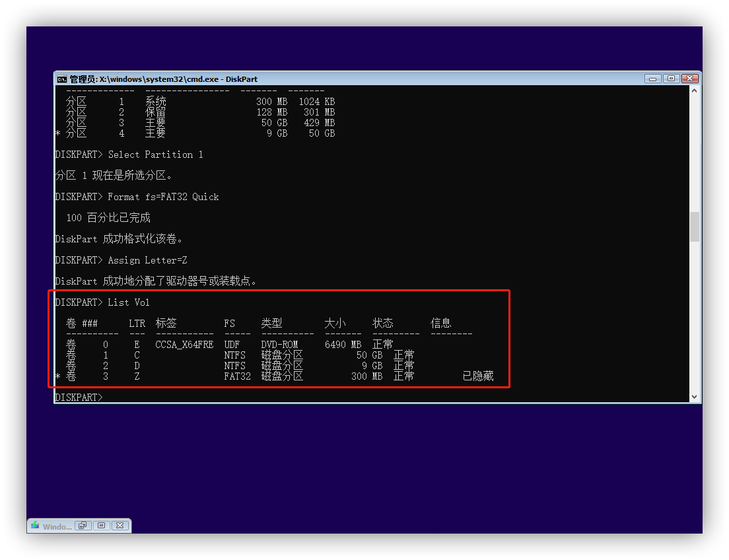The width and height of the screenshot is (729, 560).
Task: Close the minimized Windows setup window
Action: (120, 526)
